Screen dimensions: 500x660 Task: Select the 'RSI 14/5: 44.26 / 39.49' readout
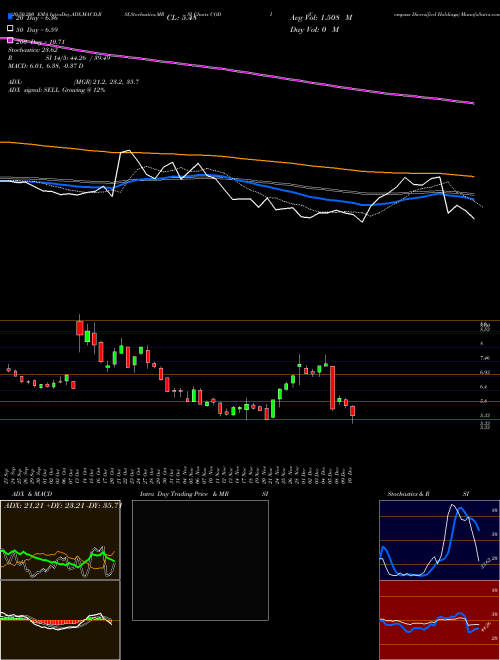[x=59, y=58]
